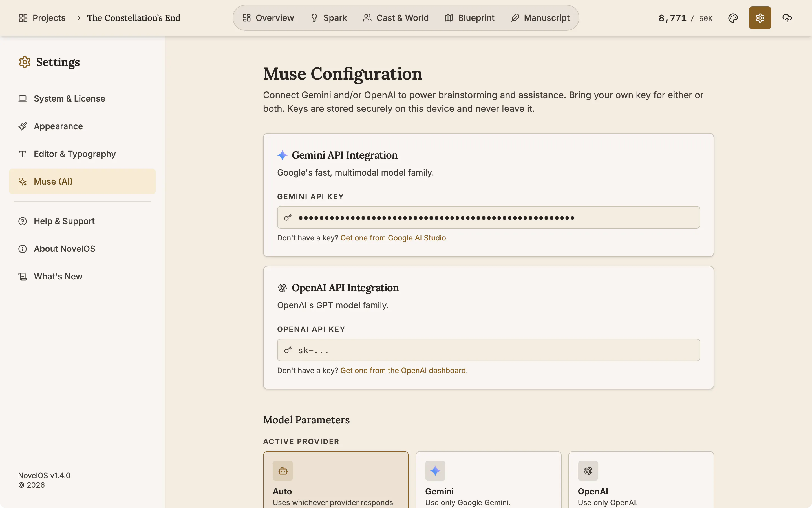Image resolution: width=812 pixels, height=508 pixels.
Task: Click the Settings gear icon in sidebar header
Action: (25, 62)
